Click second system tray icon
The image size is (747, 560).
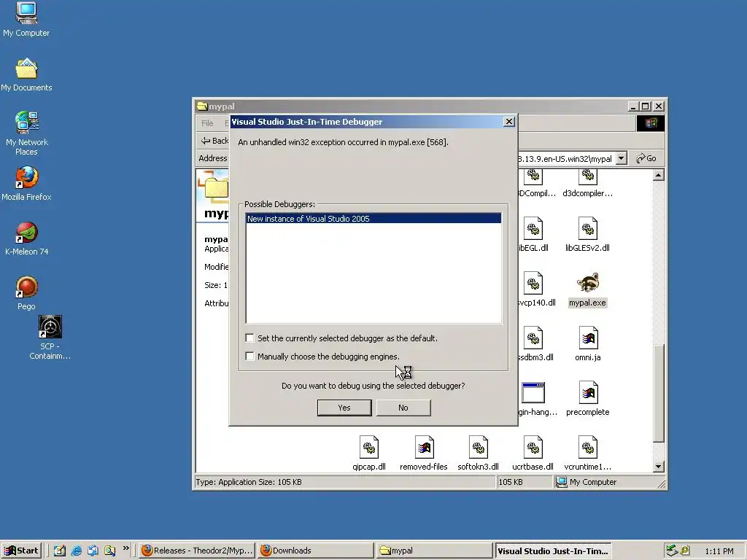684,551
